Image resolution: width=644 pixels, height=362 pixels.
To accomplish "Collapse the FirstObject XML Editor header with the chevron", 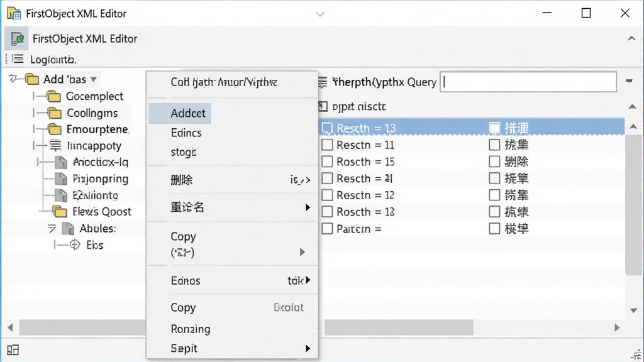I will 631,38.
